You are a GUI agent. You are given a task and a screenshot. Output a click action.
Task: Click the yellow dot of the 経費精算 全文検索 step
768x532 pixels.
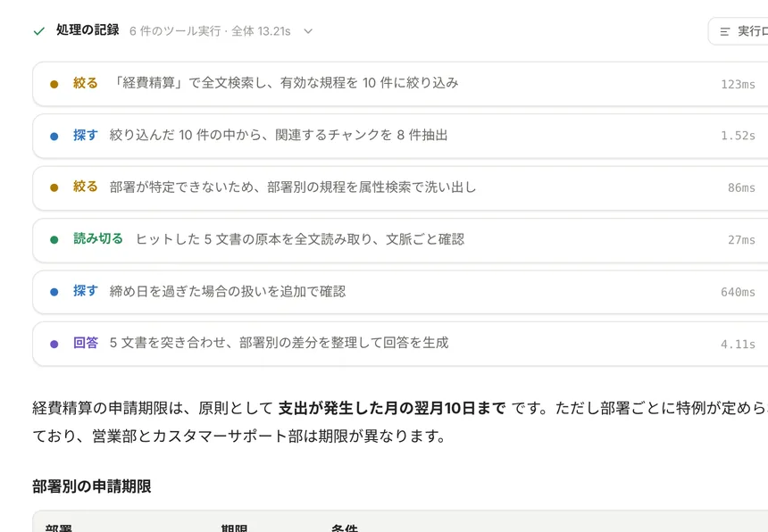point(54,84)
